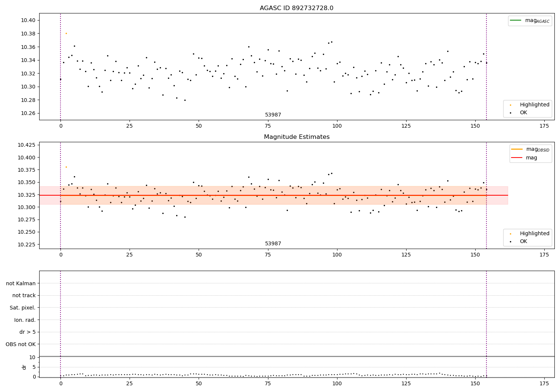Select the red 'mag' legend entry
Viewport: 560px width, 392px height.
tap(524, 158)
